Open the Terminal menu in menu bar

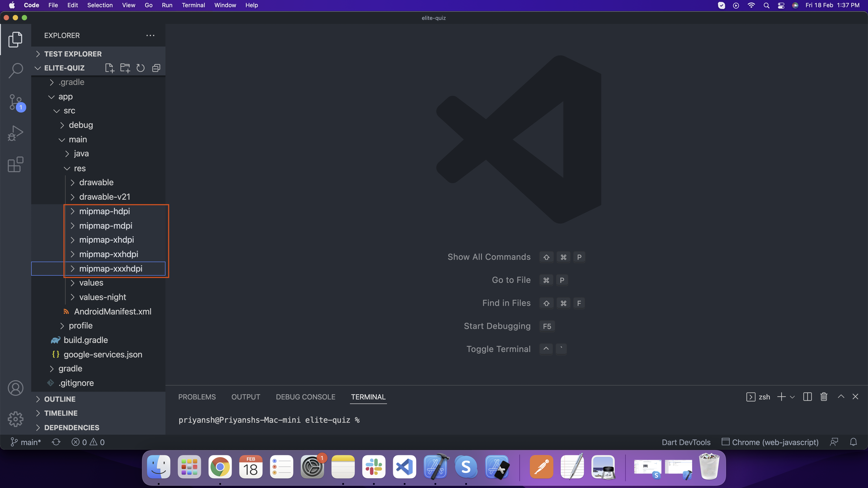(193, 5)
